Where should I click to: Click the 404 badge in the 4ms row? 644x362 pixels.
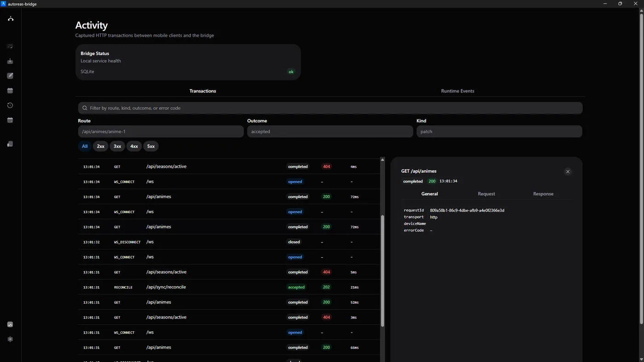tap(326, 166)
